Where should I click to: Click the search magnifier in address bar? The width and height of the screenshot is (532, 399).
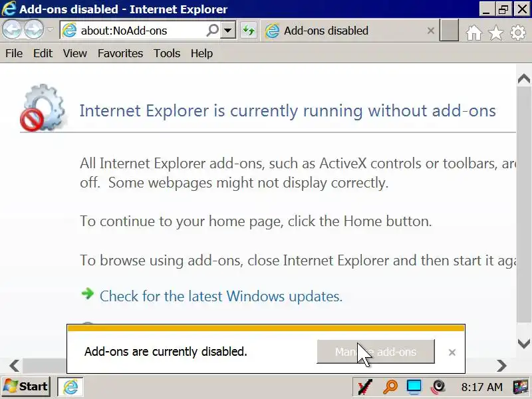[213, 31]
